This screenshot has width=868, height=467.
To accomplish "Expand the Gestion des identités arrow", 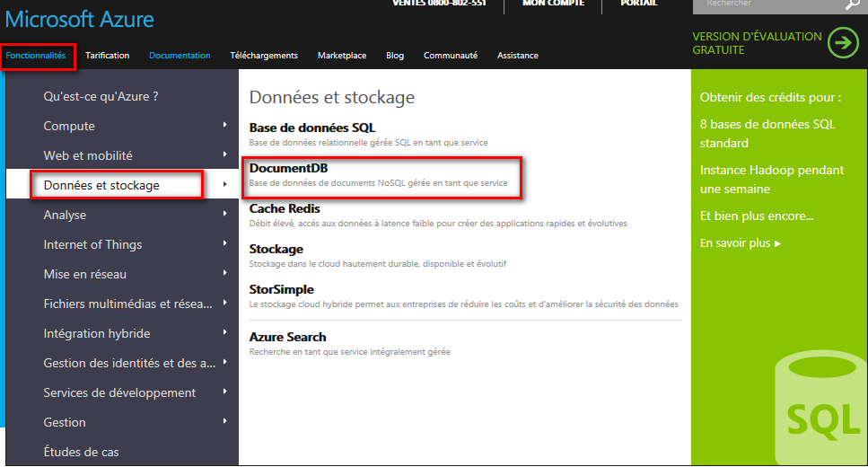I will coord(224,362).
